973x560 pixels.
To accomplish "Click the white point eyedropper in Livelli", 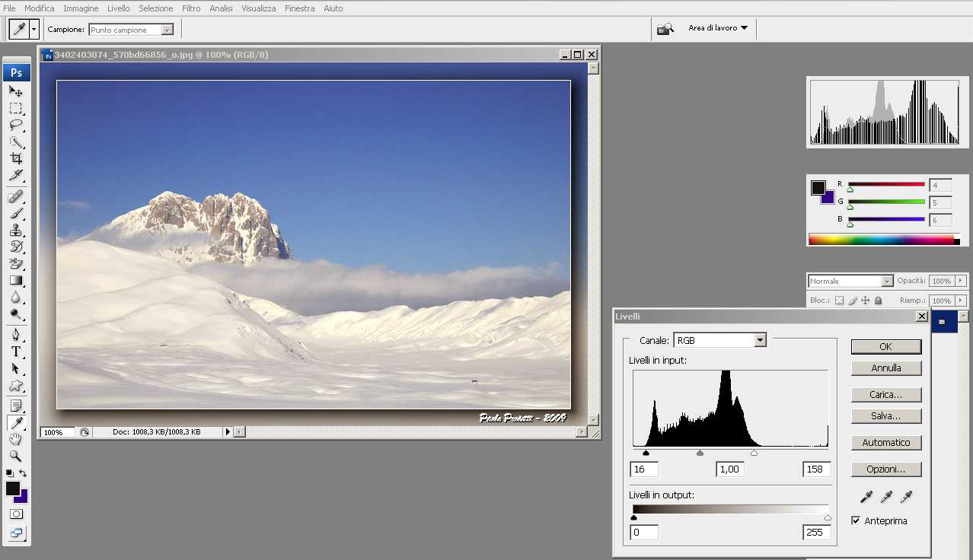I will pyautogui.click(x=906, y=497).
